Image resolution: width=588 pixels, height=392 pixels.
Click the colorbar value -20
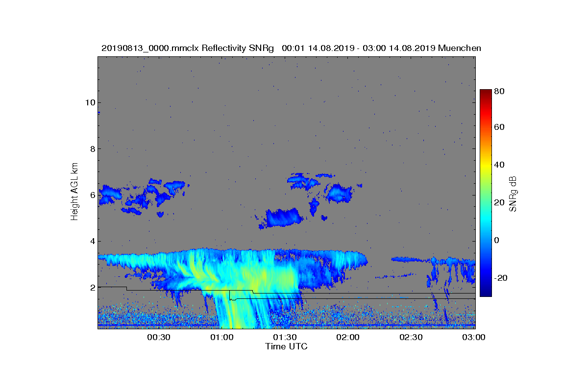(501, 278)
